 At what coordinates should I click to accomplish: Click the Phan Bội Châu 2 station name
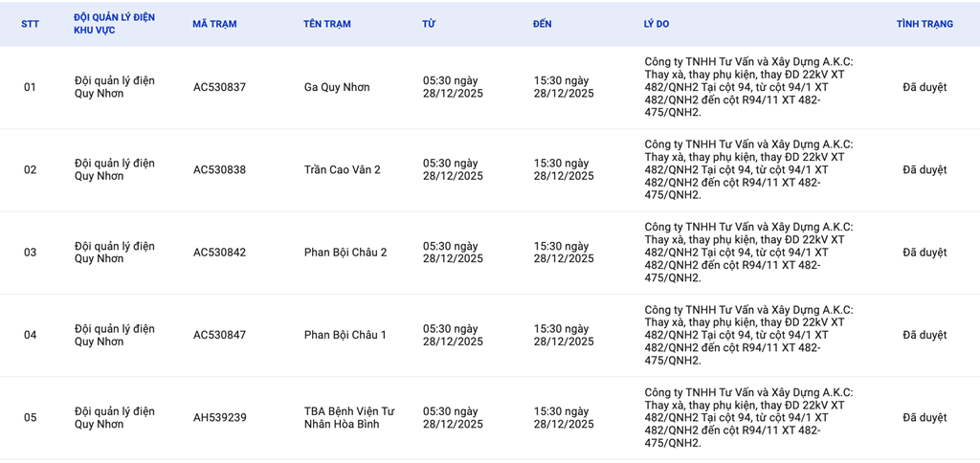(x=345, y=253)
